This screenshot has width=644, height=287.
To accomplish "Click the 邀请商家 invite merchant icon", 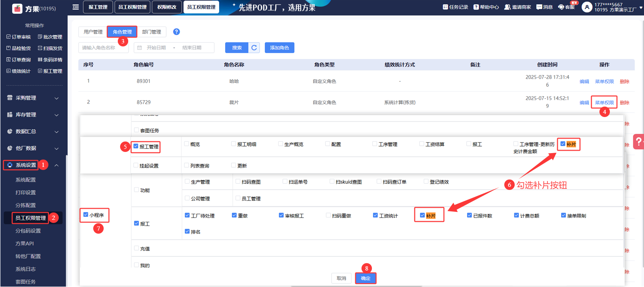I will 507,7.
